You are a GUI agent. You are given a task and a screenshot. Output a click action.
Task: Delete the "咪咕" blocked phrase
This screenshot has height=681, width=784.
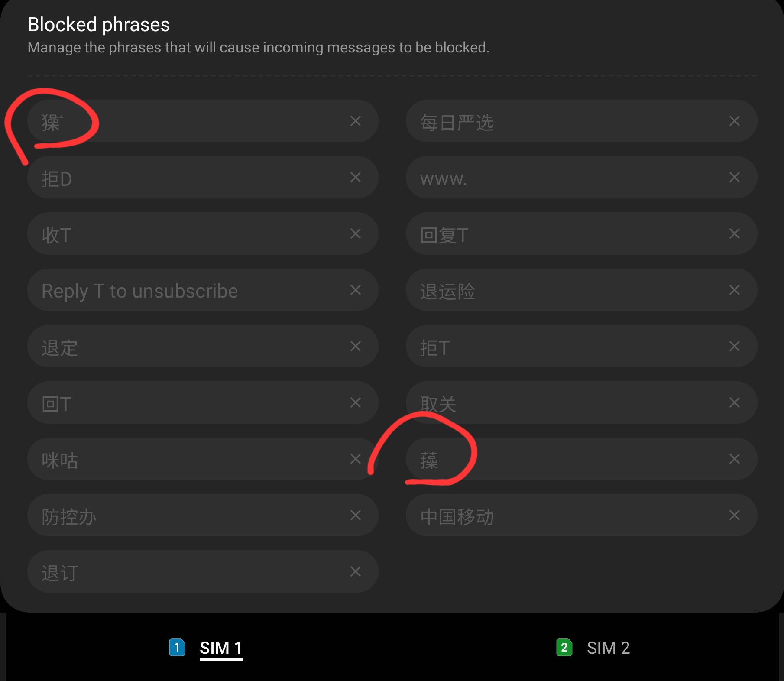[356, 459]
